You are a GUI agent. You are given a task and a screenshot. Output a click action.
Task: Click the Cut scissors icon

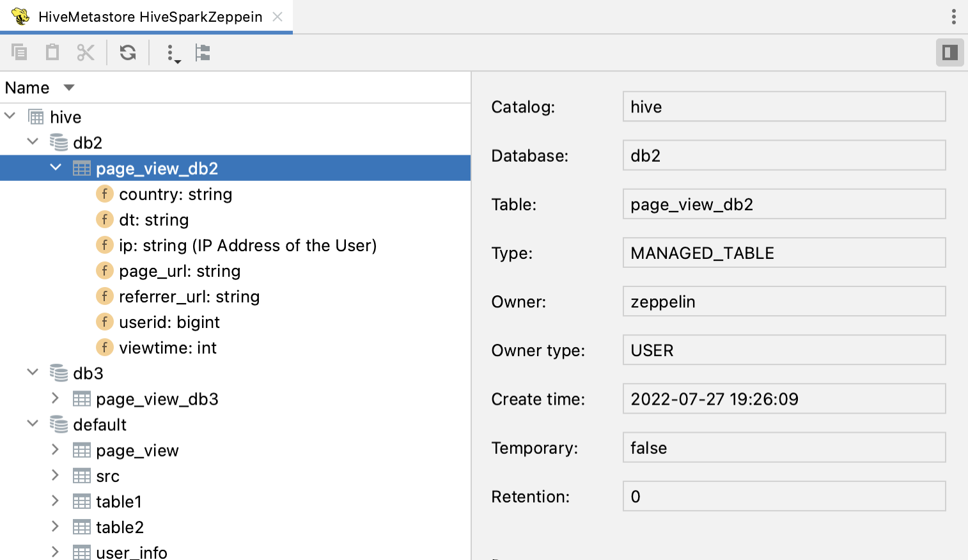tap(86, 52)
